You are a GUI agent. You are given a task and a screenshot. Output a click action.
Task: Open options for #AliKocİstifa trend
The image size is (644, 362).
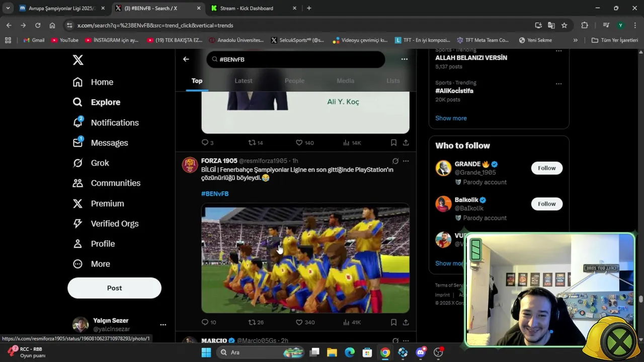tap(558, 83)
